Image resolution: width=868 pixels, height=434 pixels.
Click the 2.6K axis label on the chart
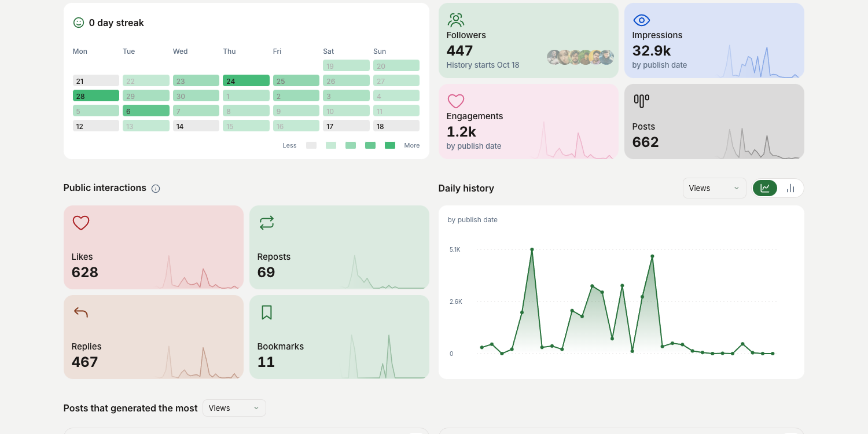tap(456, 301)
